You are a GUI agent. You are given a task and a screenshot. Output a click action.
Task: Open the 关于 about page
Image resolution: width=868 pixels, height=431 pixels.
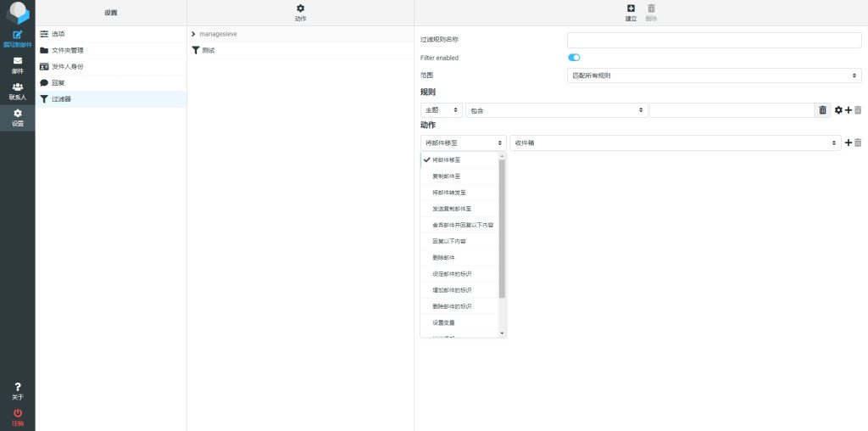(x=18, y=391)
